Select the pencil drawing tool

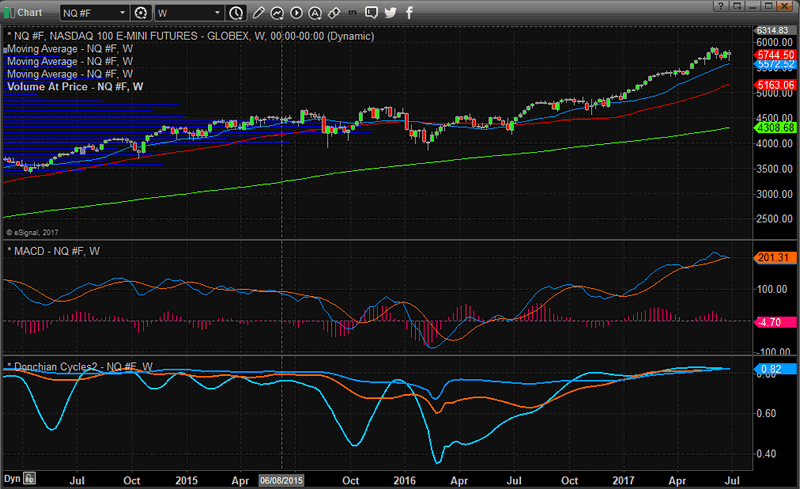click(x=259, y=13)
